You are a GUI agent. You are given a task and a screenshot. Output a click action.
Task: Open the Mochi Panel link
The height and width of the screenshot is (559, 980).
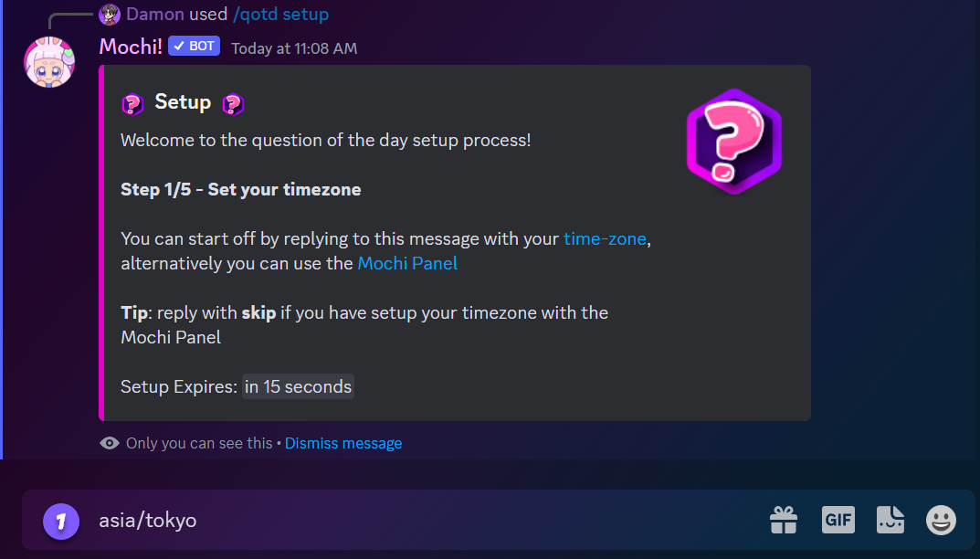click(x=407, y=264)
